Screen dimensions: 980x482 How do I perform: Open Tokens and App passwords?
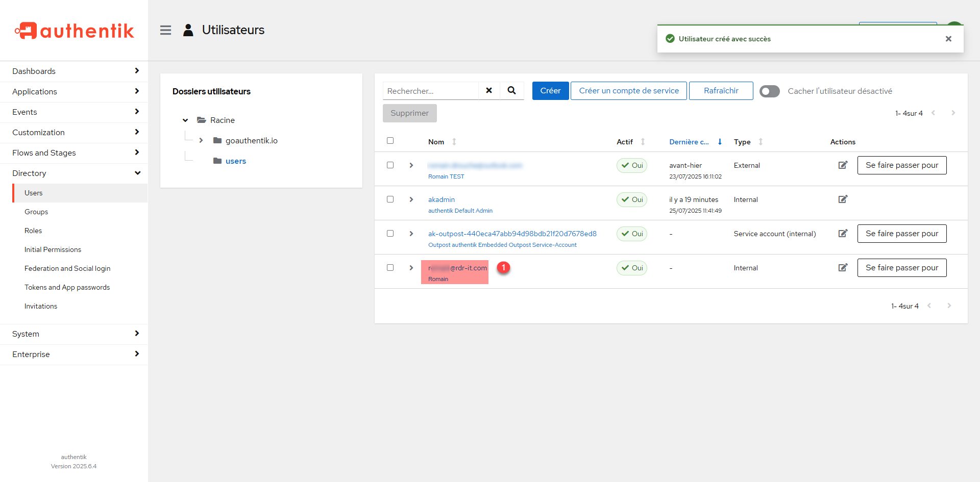tap(67, 287)
